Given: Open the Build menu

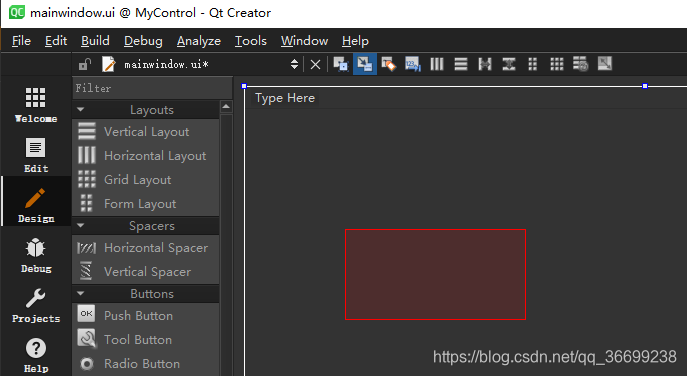Looking at the screenshot, I should pos(95,41).
